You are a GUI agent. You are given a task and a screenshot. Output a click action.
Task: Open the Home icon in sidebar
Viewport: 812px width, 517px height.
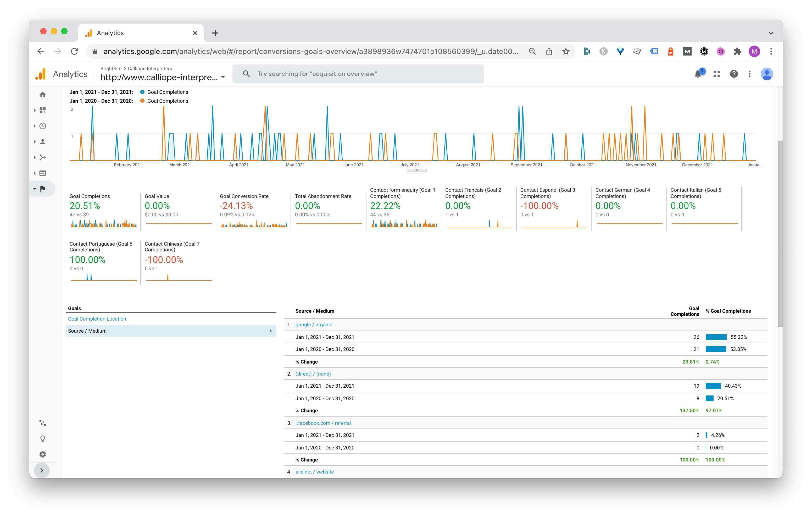tap(42, 95)
